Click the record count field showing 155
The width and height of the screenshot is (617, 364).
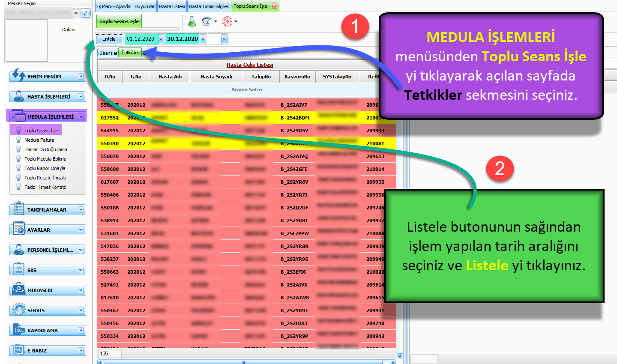pyautogui.click(x=110, y=354)
